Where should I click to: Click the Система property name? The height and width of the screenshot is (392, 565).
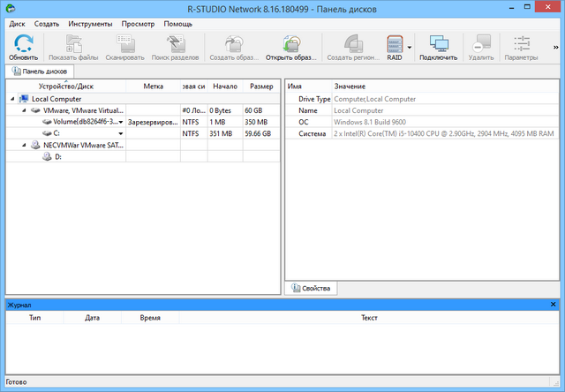[312, 133]
